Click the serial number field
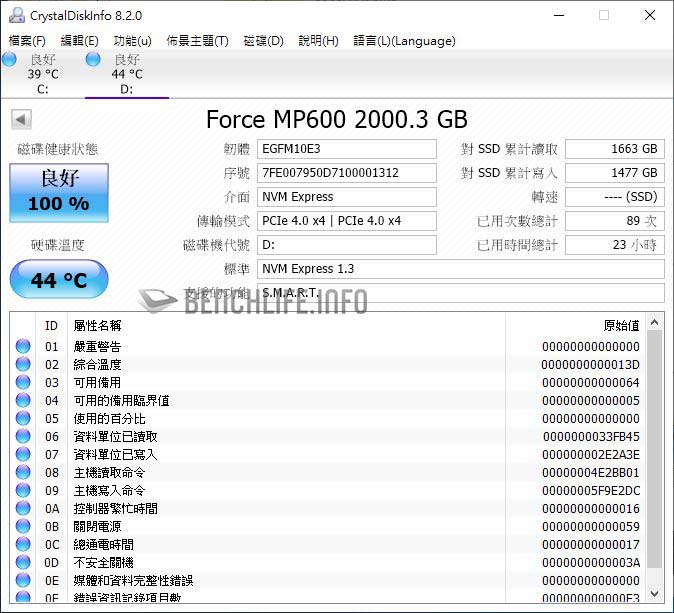This screenshot has width=674, height=613. (x=347, y=173)
